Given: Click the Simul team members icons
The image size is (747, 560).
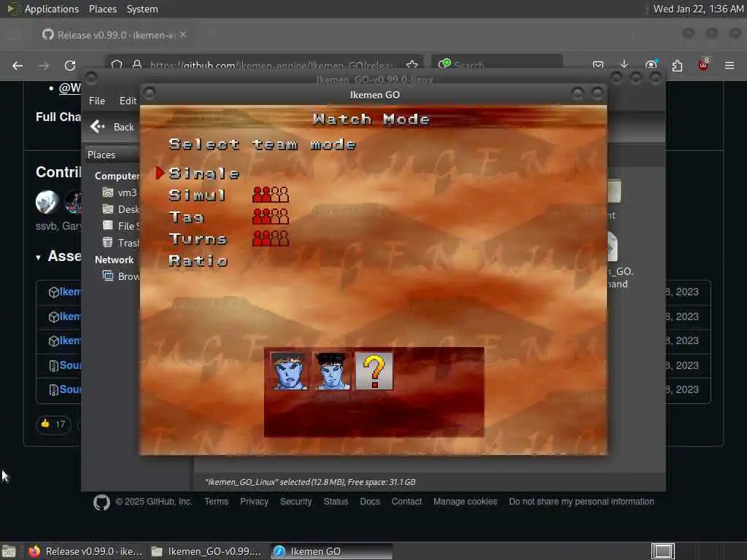Looking at the screenshot, I should (270, 194).
